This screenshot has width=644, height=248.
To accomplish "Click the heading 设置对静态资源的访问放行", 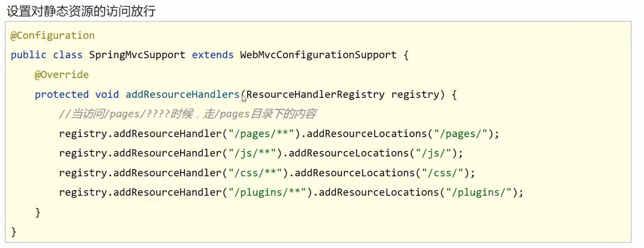I will tap(81, 11).
